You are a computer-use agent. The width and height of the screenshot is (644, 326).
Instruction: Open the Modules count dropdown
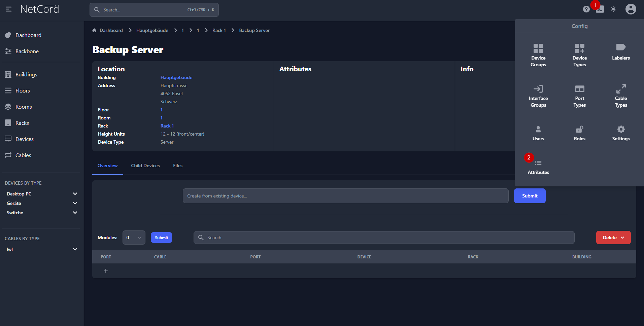[x=134, y=238]
